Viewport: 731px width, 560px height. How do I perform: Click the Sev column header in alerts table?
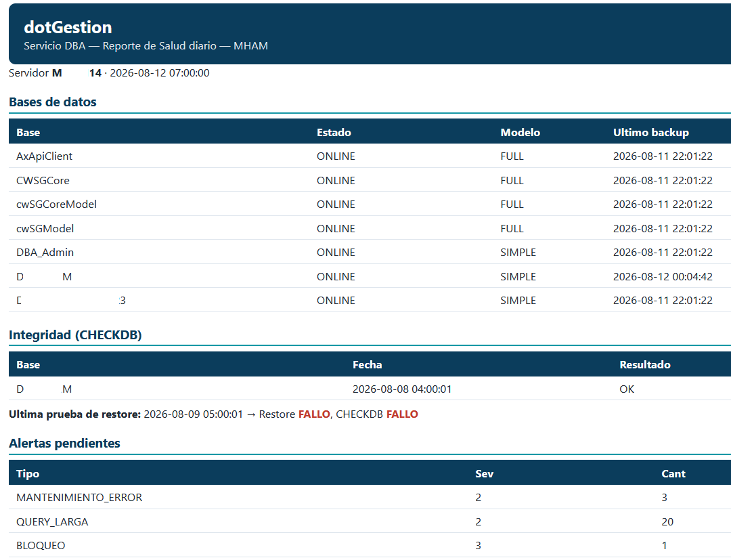tap(485, 474)
